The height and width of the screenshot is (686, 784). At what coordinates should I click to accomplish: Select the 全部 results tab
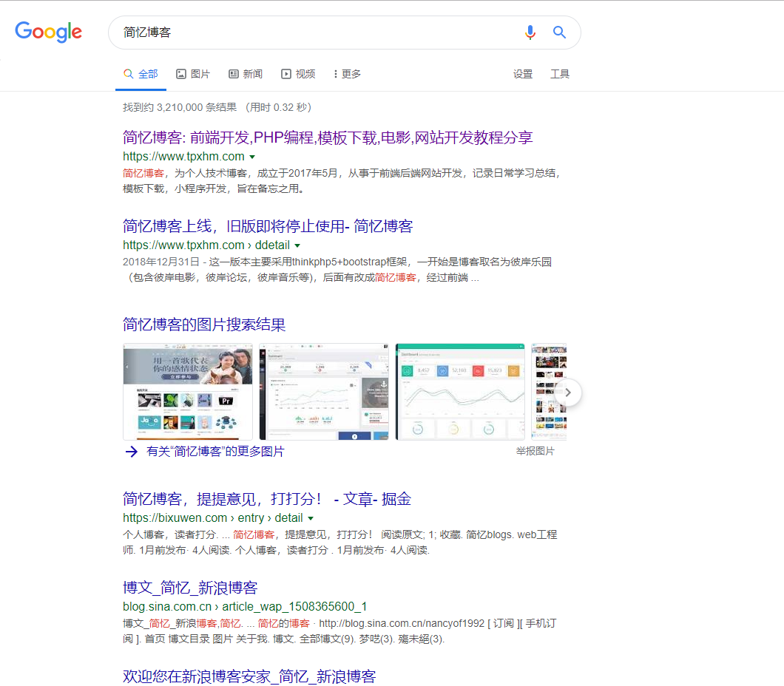(141, 74)
